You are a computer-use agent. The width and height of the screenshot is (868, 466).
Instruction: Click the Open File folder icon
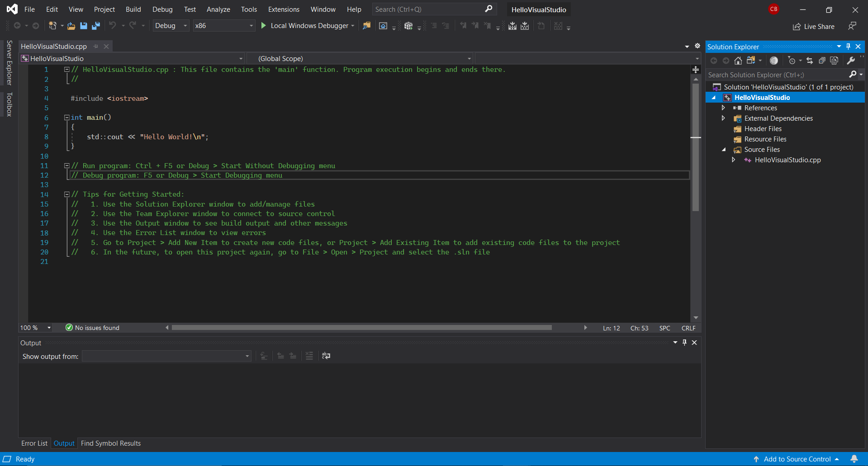(71, 26)
